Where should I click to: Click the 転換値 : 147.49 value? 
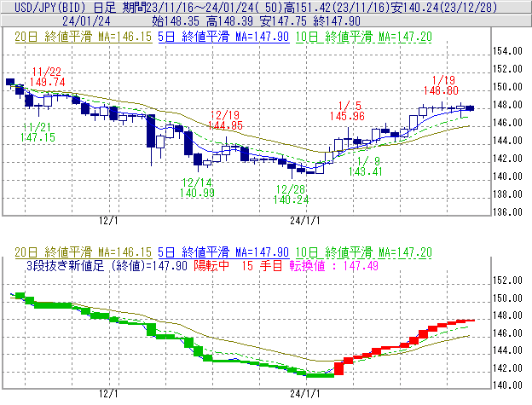(x=334, y=266)
